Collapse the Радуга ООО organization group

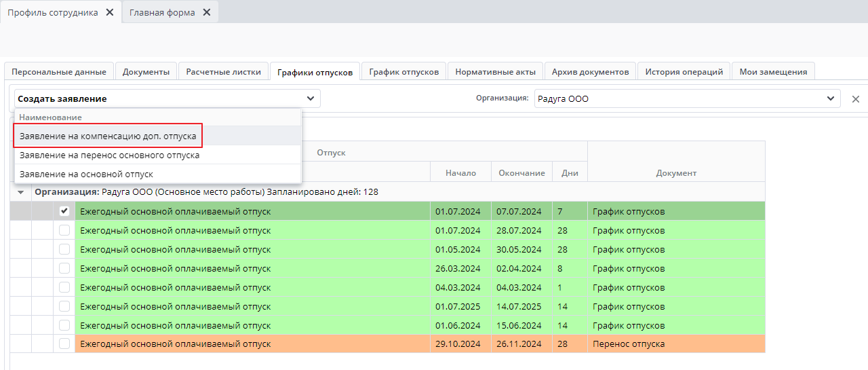pos(20,192)
